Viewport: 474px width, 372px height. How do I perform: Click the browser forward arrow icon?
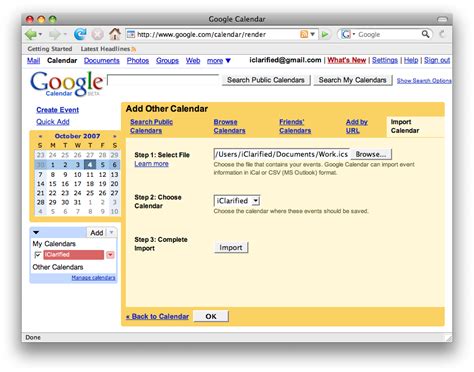(x=55, y=34)
